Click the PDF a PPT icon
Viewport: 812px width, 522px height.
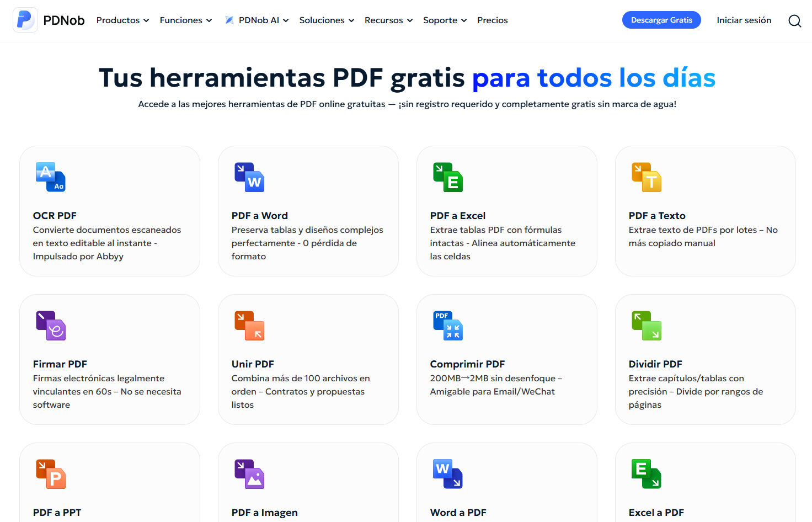[51, 474]
